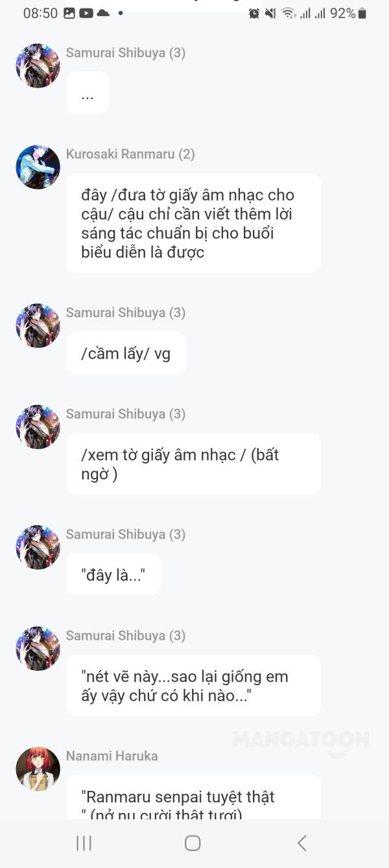Tap the Kurosaki Ranmaru (2) name label
The width and height of the screenshot is (389, 868).
[130, 154]
